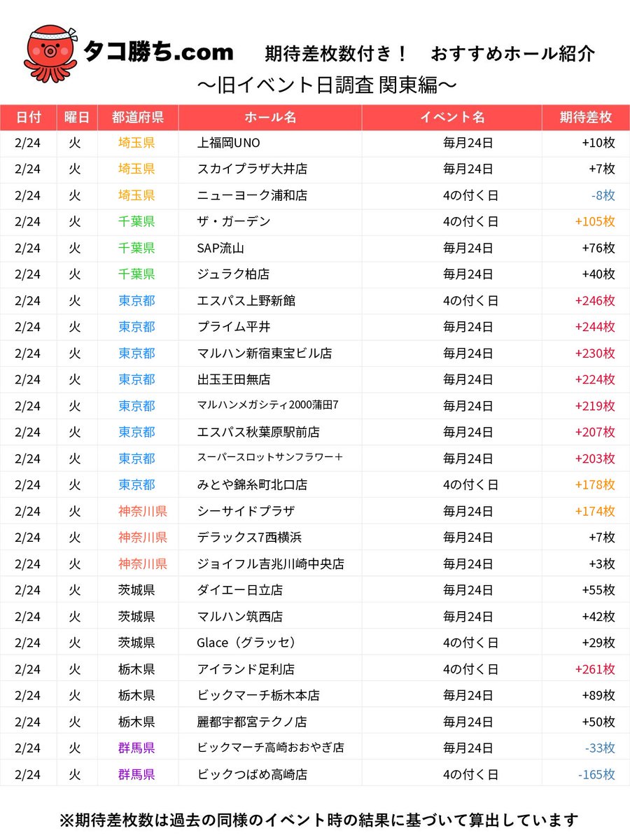Image resolution: width=630 pixels, height=840 pixels.
Task: Click the +76枚 expected value
Action: [598, 248]
